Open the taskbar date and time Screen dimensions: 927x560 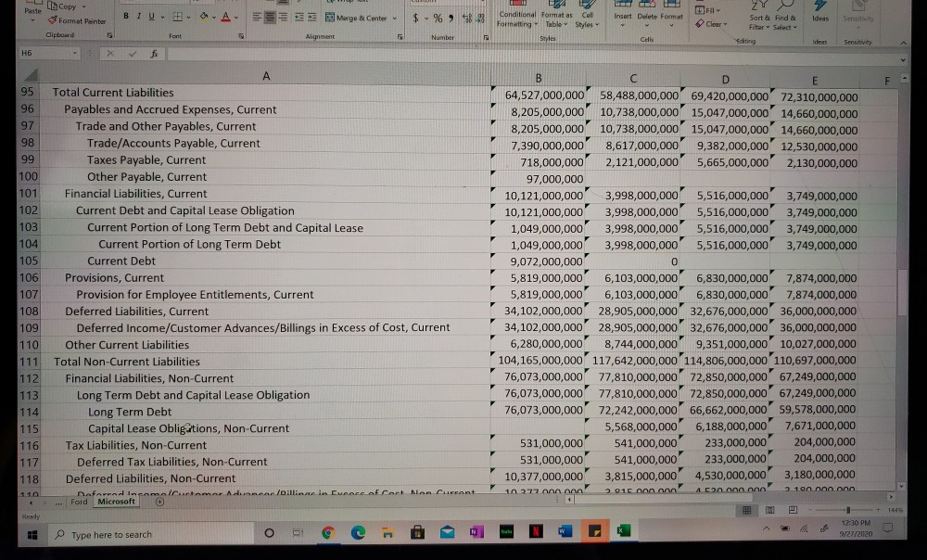coord(855,528)
